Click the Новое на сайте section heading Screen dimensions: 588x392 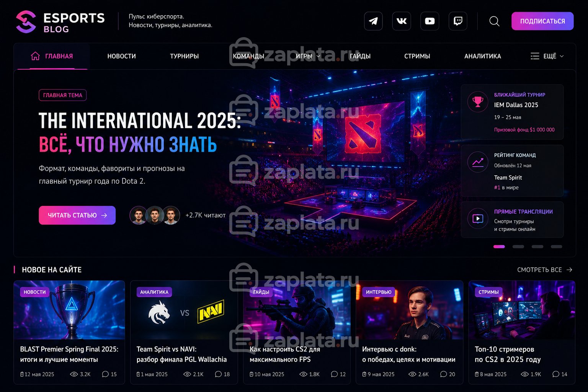[x=52, y=270]
